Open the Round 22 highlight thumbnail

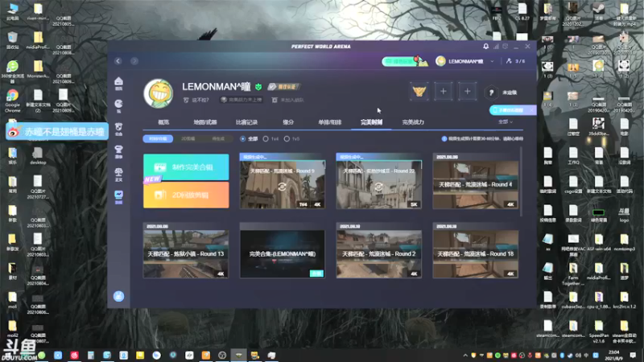click(x=378, y=181)
